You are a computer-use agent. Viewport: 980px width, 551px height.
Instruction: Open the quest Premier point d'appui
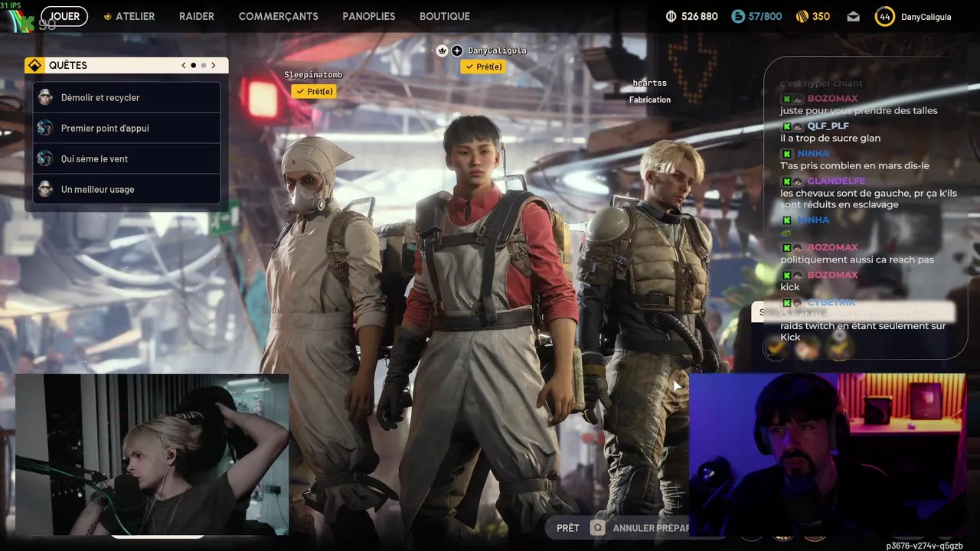point(126,128)
